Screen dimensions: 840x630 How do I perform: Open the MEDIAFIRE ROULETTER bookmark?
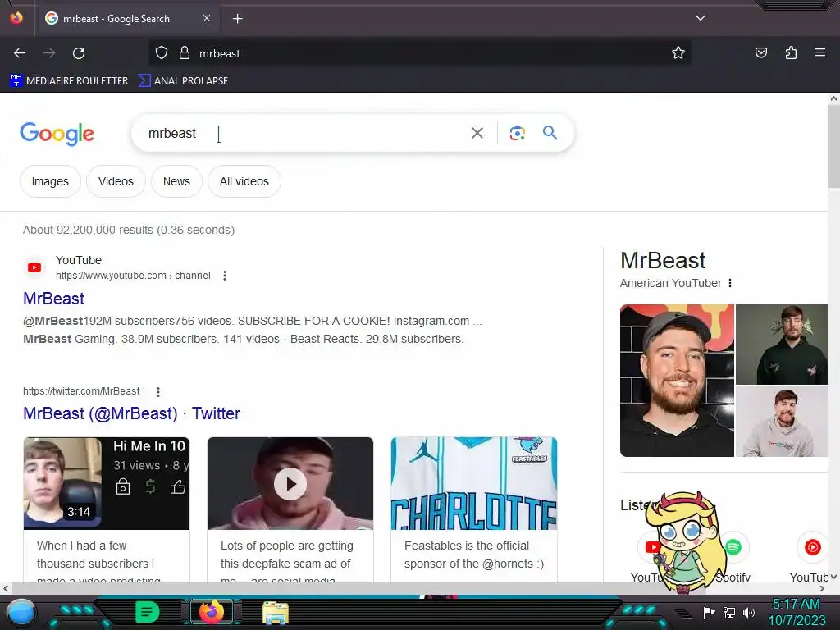coord(69,81)
